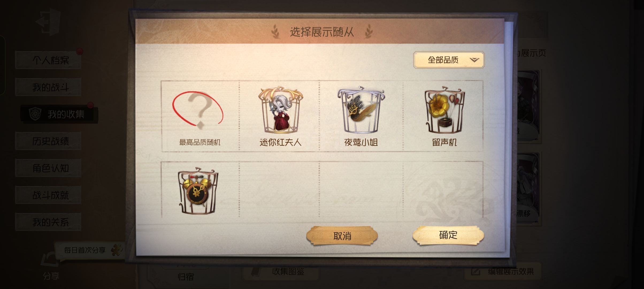This screenshot has height=289, width=644.
Task: Confirm selection with 确定 button
Action: tap(448, 235)
